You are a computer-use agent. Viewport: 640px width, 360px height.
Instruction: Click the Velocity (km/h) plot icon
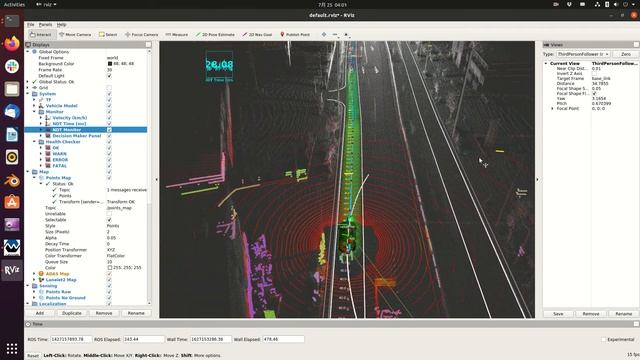pyautogui.click(x=48, y=118)
